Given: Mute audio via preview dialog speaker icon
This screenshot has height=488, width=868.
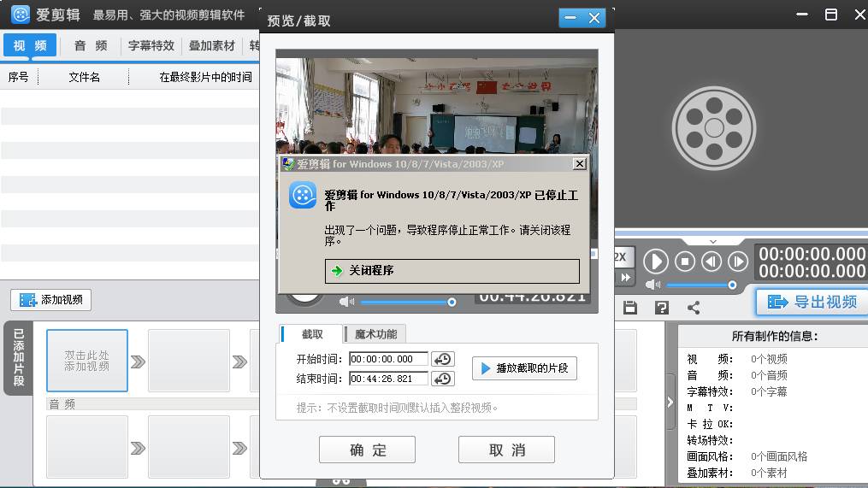Looking at the screenshot, I should [x=346, y=302].
